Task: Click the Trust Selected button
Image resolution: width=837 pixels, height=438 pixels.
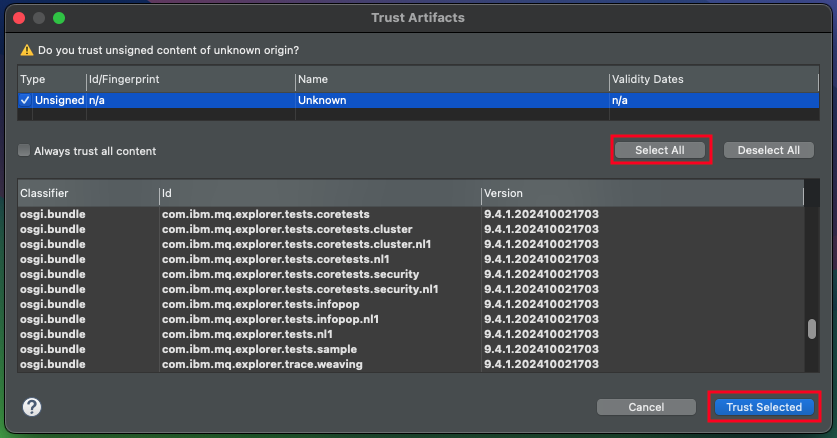Action: [764, 407]
